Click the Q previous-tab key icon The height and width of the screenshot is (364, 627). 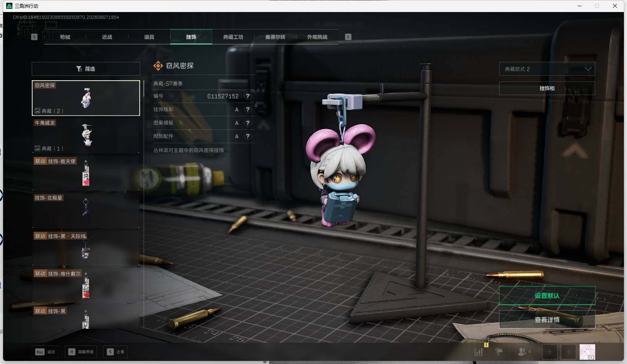point(34,37)
